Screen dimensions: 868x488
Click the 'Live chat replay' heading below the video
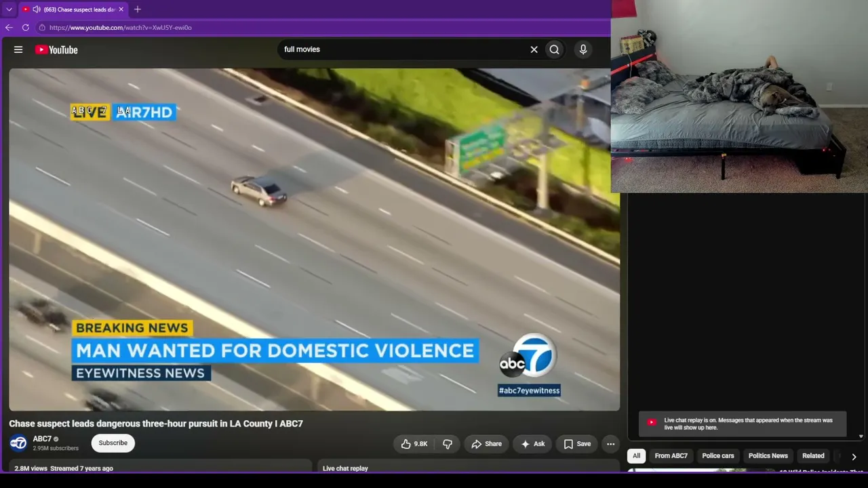coord(345,468)
